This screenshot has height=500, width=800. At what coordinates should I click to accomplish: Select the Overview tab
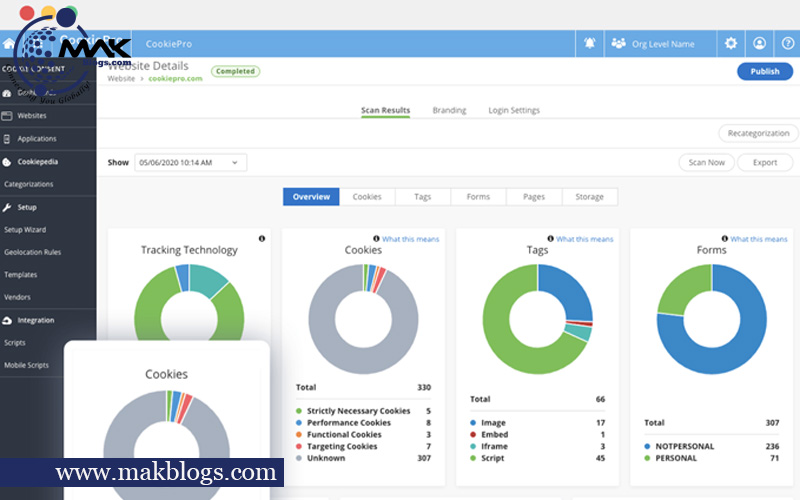pos(311,197)
